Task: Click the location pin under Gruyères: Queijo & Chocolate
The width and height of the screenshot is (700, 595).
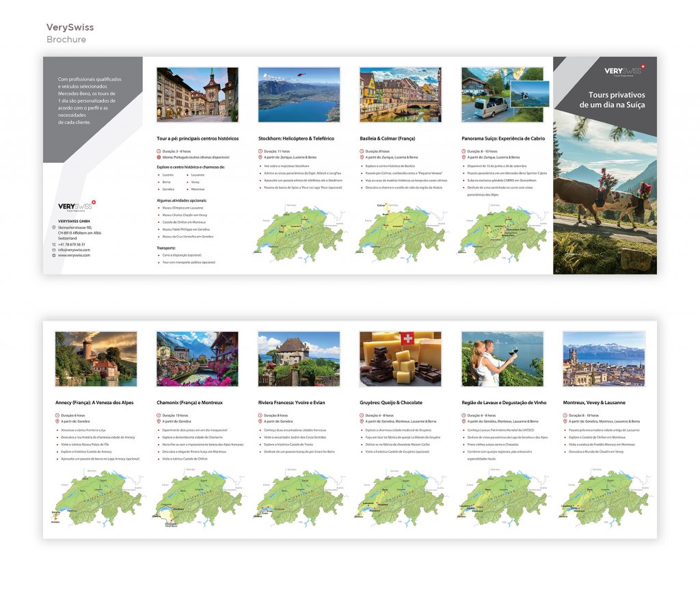Action: (x=362, y=421)
